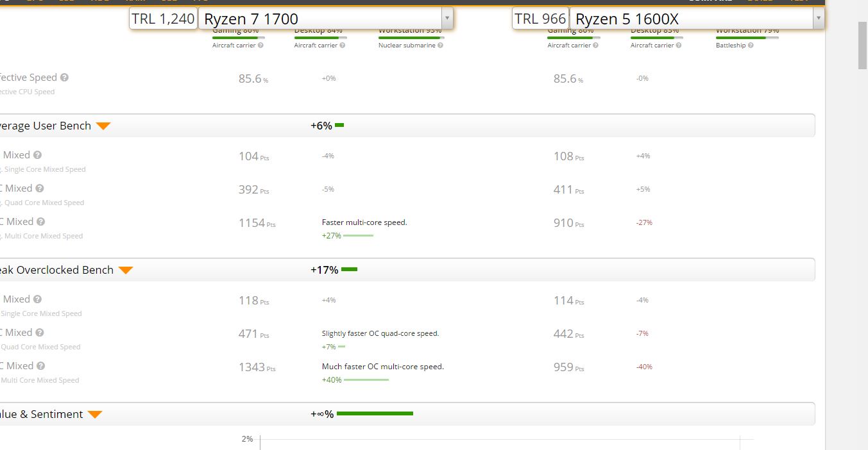The width and height of the screenshot is (868, 450).
Task: Click help icon beside Multi Core Mixed Speed under Average User Bench
Action: click(40, 222)
